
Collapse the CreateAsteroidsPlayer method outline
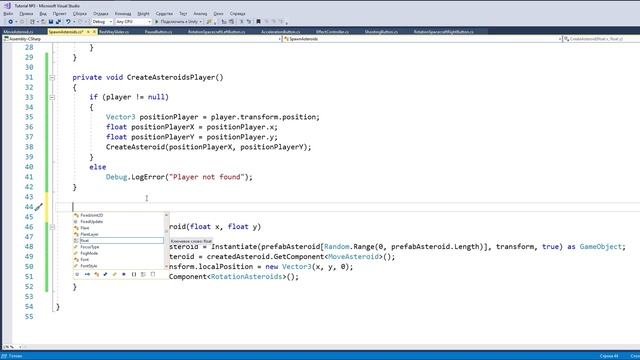coord(52,77)
